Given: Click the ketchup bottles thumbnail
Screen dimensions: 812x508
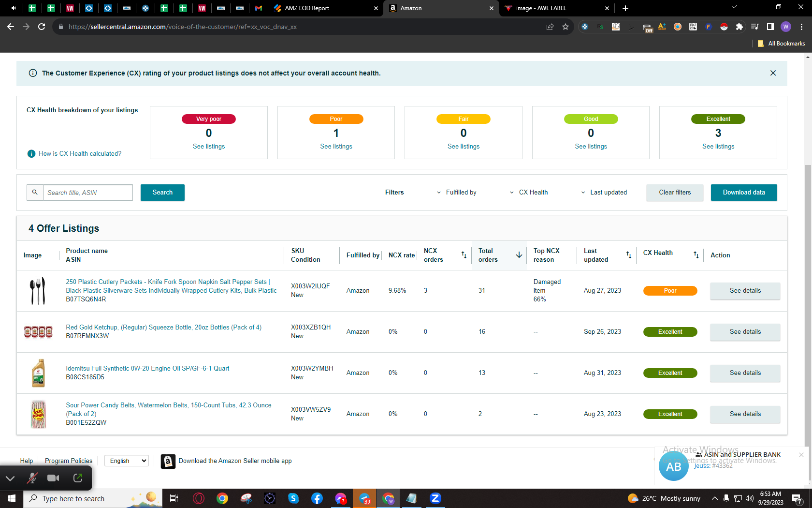Looking at the screenshot, I should click(x=38, y=332).
